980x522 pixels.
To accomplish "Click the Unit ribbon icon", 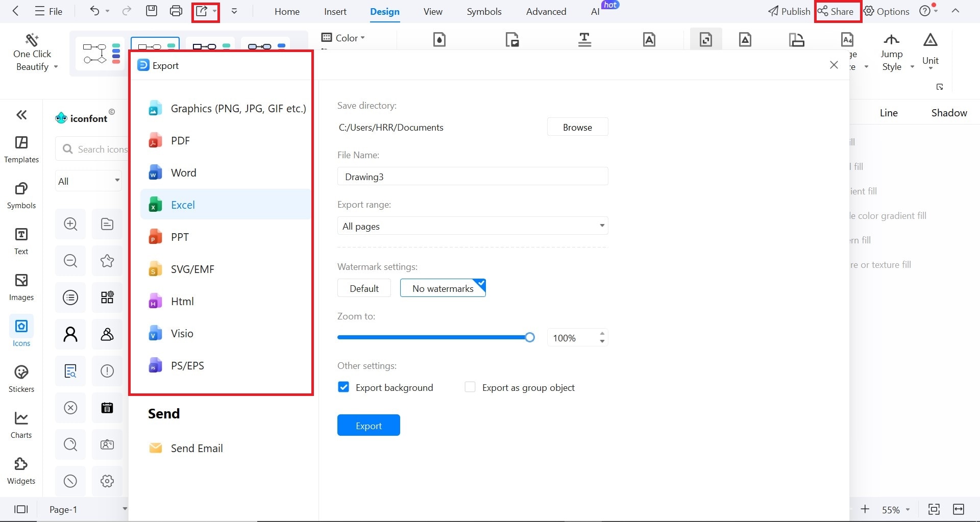I will tap(930, 40).
